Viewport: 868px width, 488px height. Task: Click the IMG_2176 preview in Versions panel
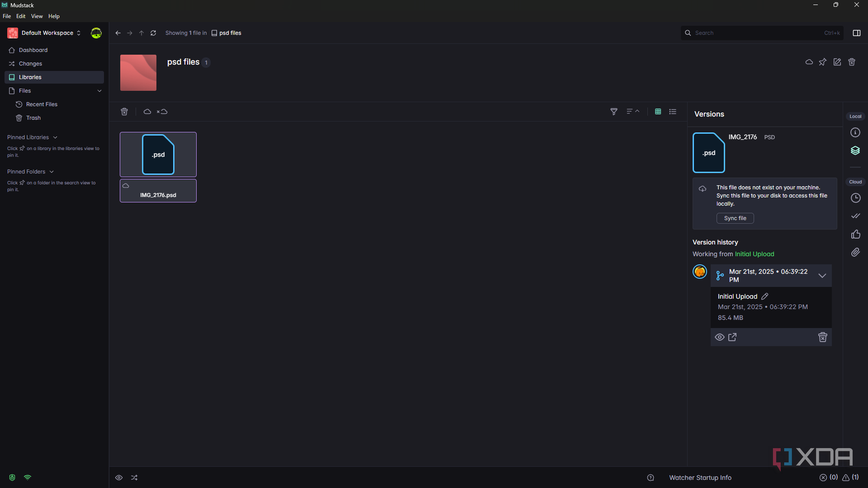(709, 153)
